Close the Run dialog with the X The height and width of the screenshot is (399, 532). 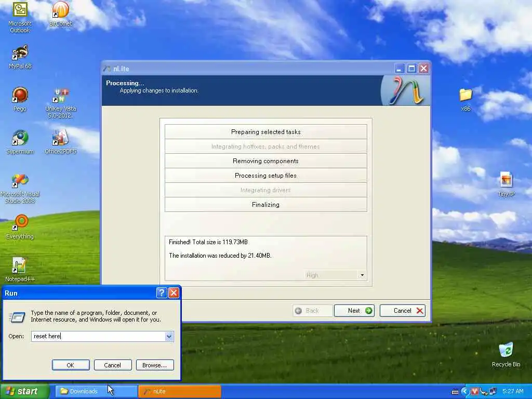174,293
